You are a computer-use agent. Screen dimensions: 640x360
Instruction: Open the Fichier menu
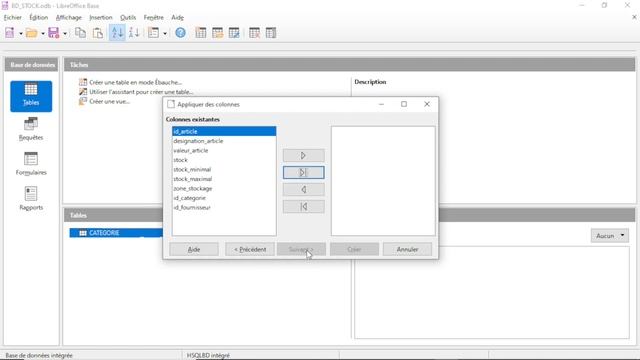13,18
